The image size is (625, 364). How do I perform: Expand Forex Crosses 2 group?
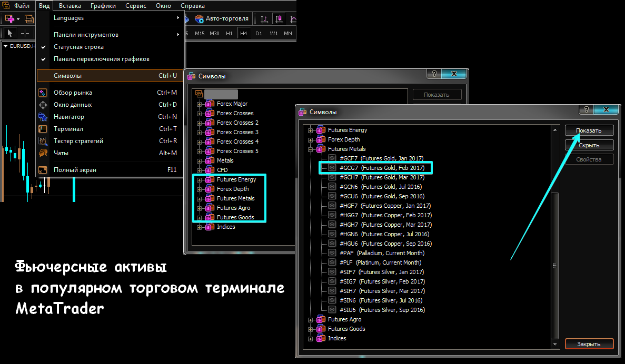(x=199, y=124)
